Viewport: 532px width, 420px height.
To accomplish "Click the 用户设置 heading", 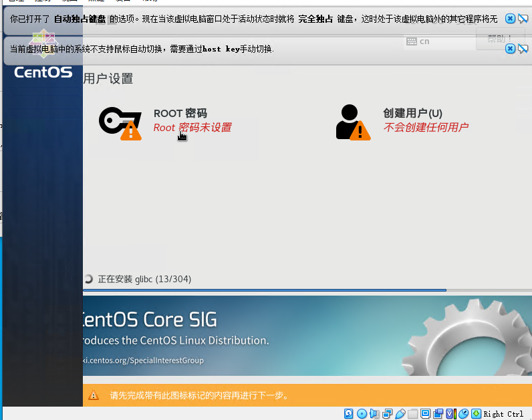I will [108, 78].
